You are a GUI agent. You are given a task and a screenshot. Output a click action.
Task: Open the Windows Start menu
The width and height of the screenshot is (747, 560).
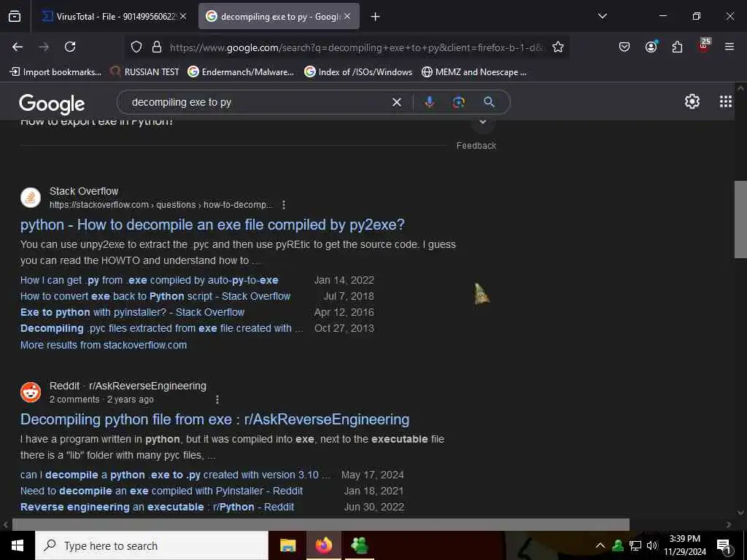point(18,545)
